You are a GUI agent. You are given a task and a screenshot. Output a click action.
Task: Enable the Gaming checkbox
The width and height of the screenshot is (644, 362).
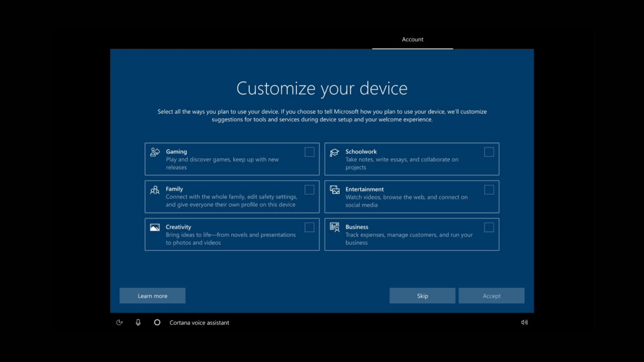[x=309, y=152]
